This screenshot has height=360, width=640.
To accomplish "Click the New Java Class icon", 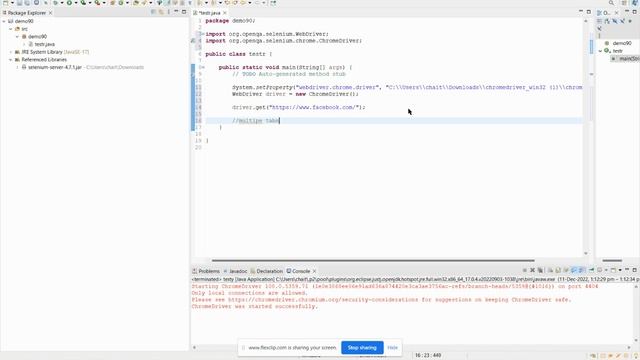I will coord(121,3).
